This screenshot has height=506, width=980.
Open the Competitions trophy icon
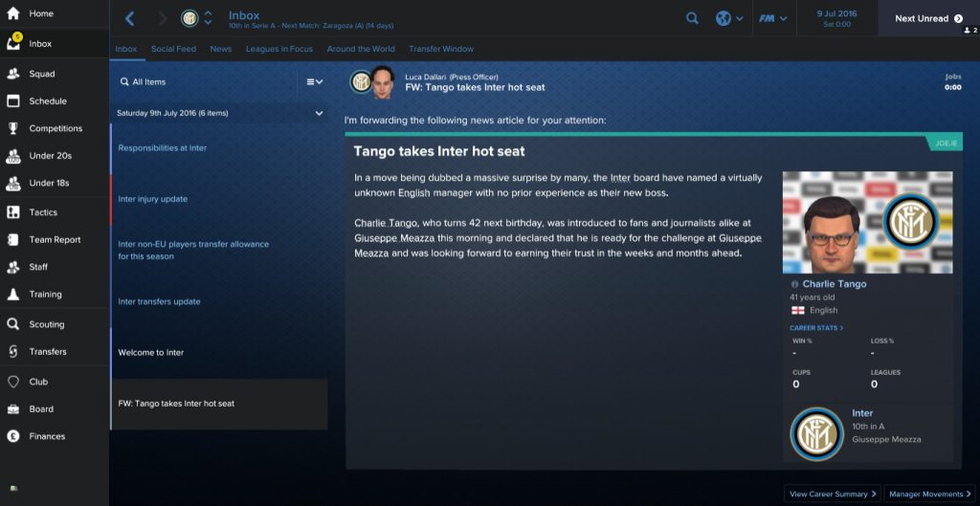(13, 128)
